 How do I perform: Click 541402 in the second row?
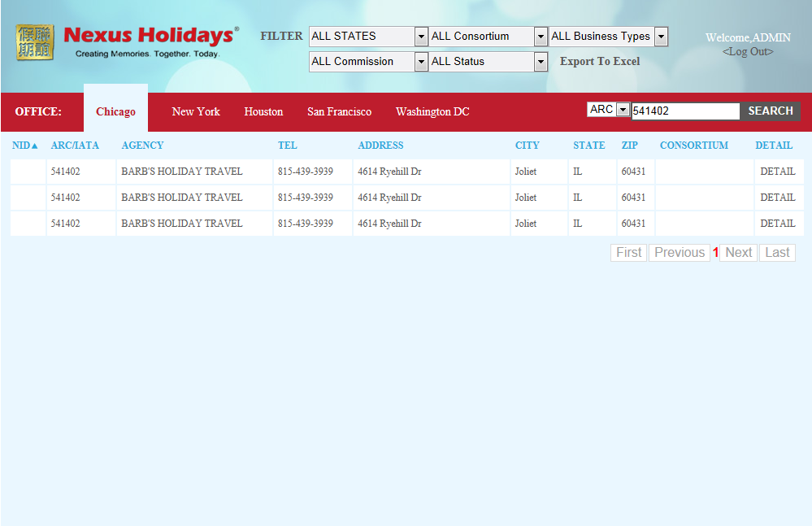[65, 198]
